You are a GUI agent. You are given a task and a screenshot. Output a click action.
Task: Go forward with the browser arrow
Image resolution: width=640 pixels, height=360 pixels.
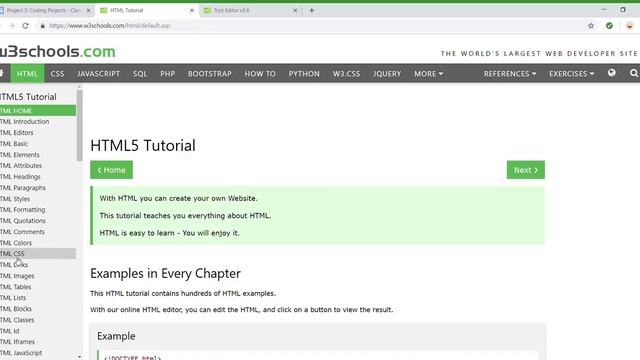pyautogui.click(x=11, y=26)
